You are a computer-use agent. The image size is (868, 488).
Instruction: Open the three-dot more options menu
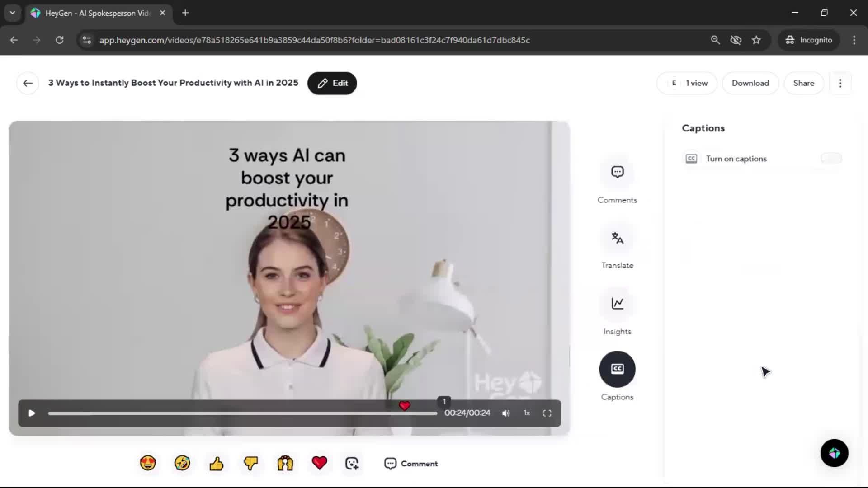[840, 83]
